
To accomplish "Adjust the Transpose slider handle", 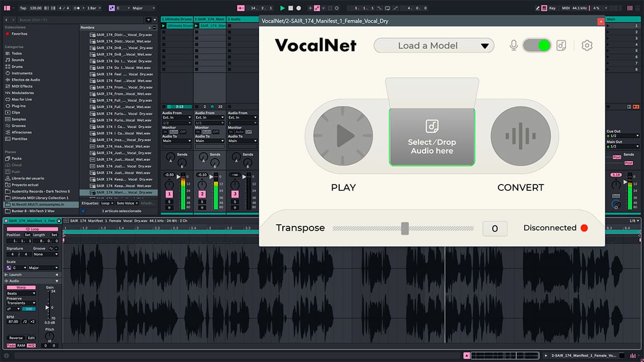I will 405,228.
